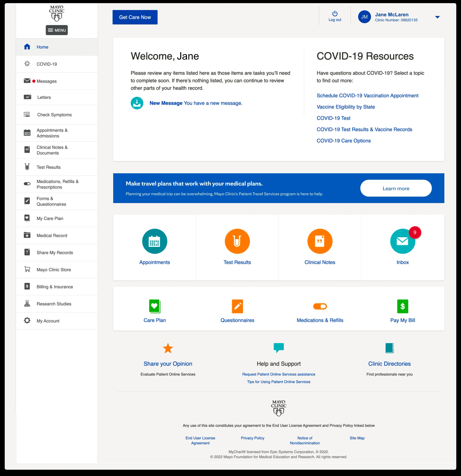This screenshot has width=461, height=476.
Task: Open the New Message notification link
Action: (196, 103)
